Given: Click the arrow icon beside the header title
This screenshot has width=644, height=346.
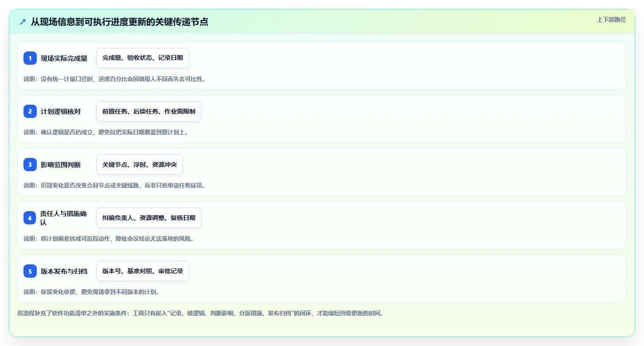Looking at the screenshot, I should (x=23, y=22).
